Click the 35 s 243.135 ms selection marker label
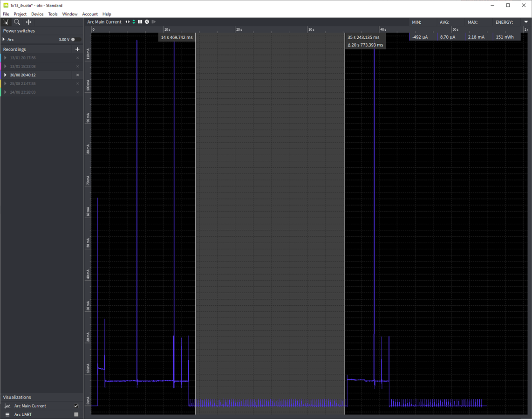This screenshot has width=532, height=419. click(x=363, y=37)
